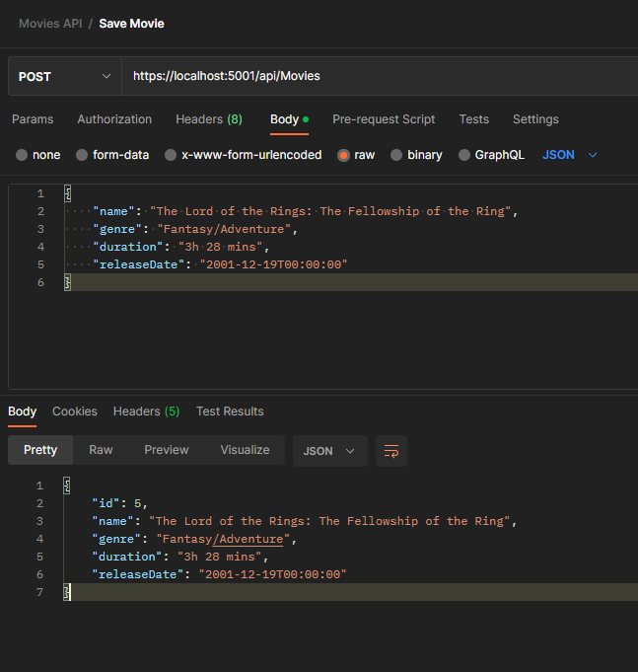Screen dimensions: 638x672
Task: Switch response view to Raw
Action: pos(101,450)
